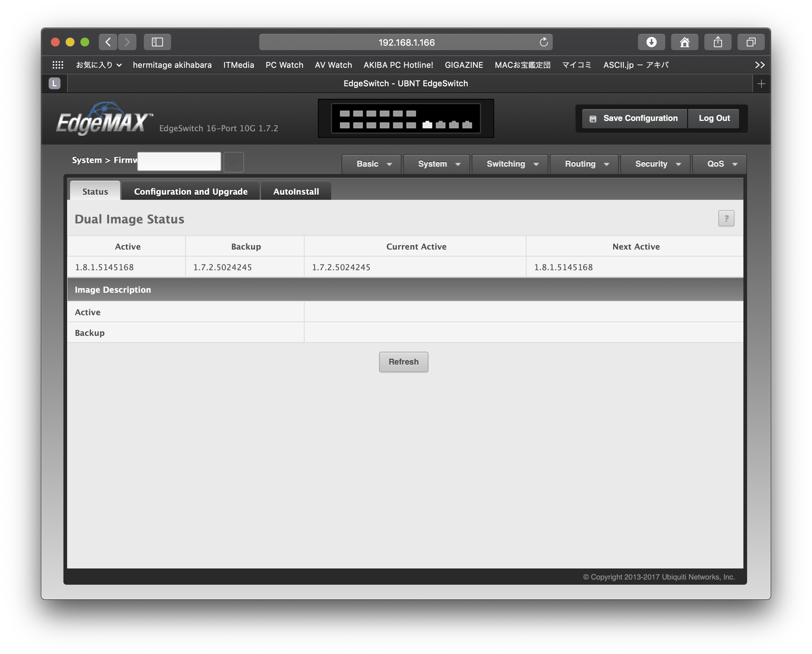Open MACお宝鑑定団 bookmark
812x654 pixels.
tap(522, 65)
